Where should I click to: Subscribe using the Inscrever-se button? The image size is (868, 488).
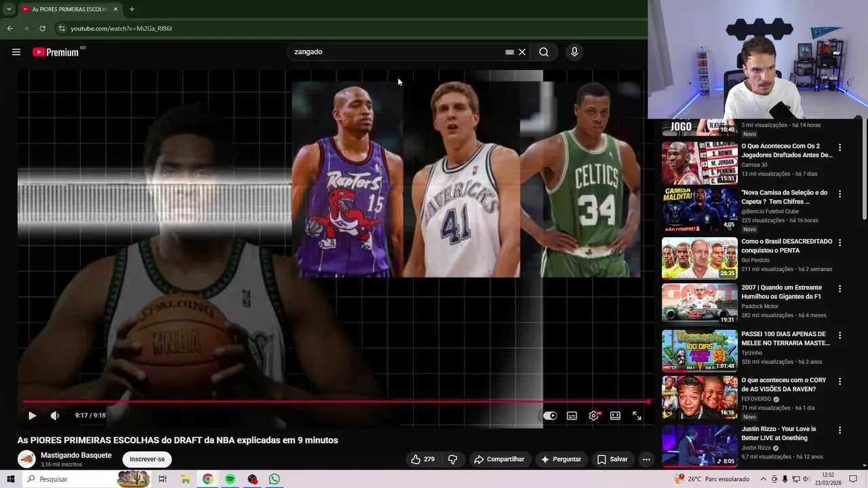point(147,459)
